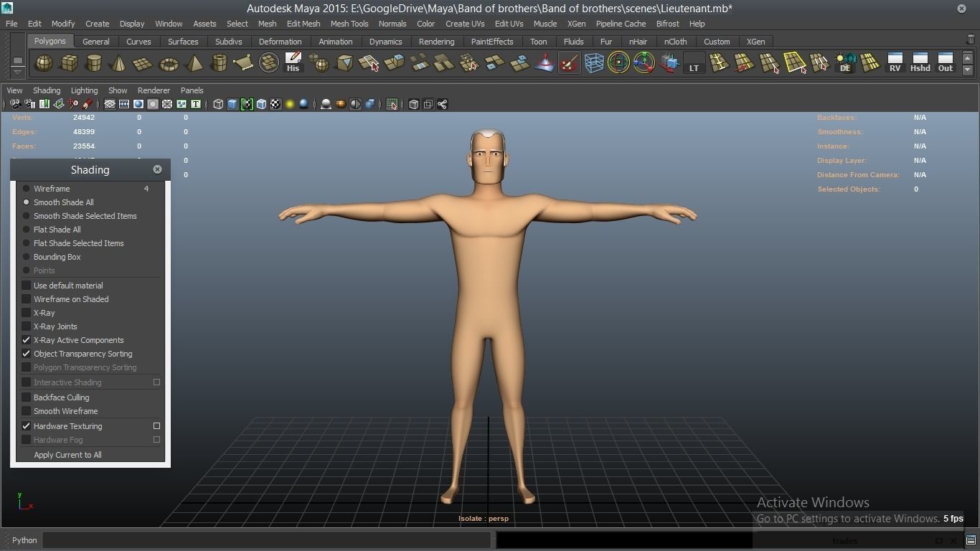980x551 pixels.
Task: Click the Select Camera icon in panel toolbar
Action: (x=15, y=105)
